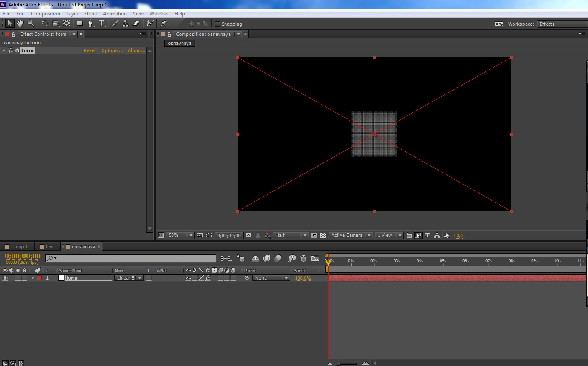588x366 pixels.
Task: Toggle the form layer's shy switch
Action: 188,278
